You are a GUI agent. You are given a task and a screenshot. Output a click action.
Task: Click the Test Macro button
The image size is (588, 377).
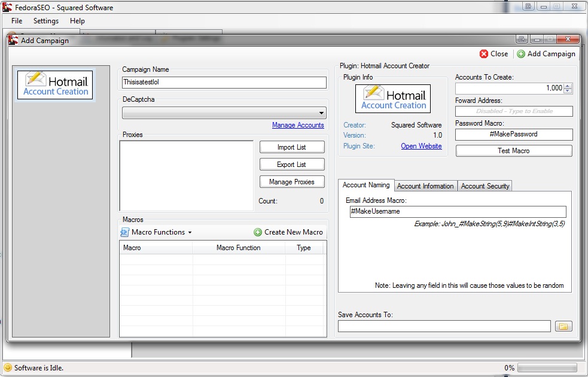[x=514, y=151]
